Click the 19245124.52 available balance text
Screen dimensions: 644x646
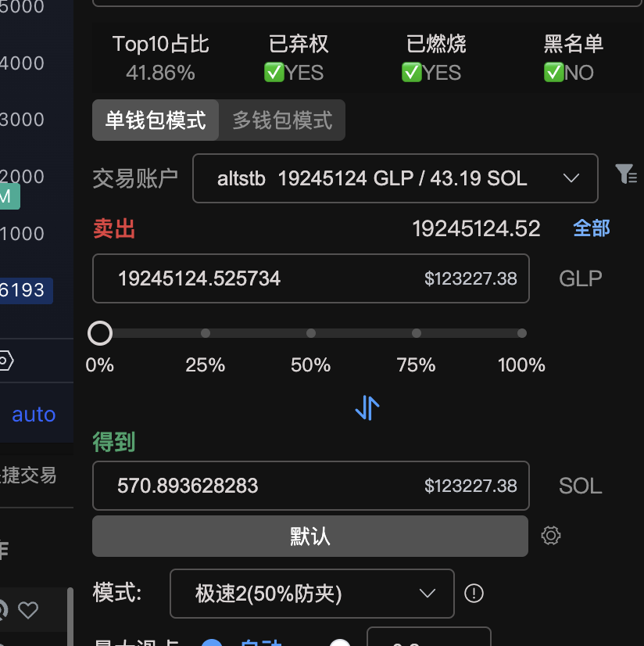pos(476,228)
